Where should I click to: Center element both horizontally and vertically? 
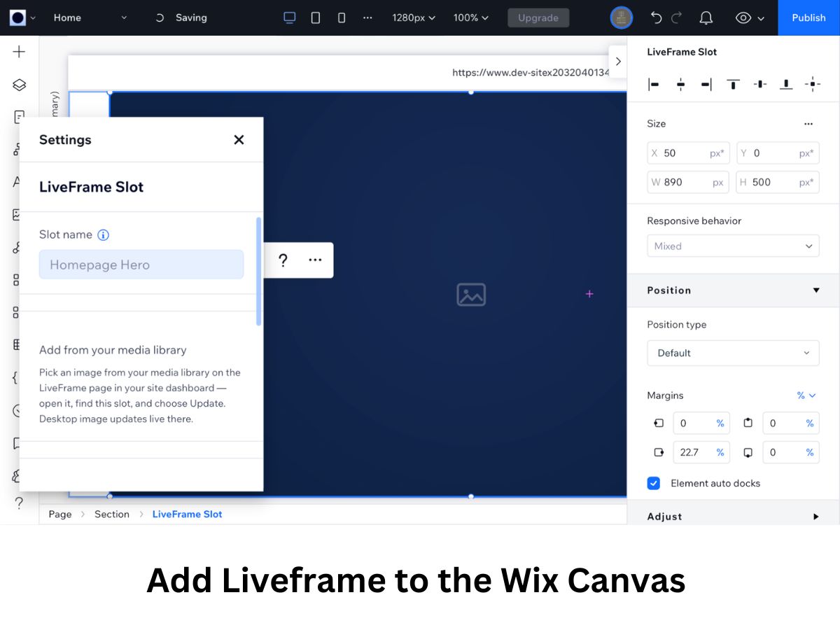(813, 85)
